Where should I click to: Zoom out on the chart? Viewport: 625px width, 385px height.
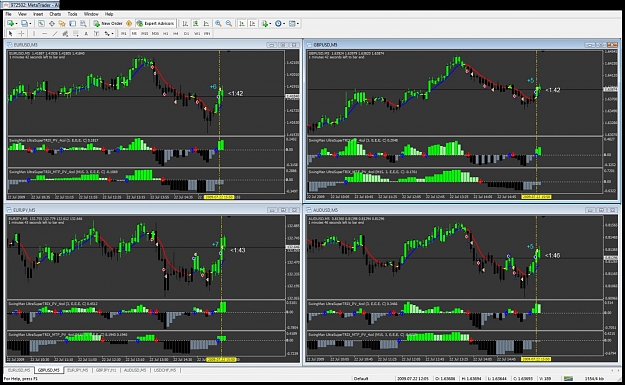(229, 24)
